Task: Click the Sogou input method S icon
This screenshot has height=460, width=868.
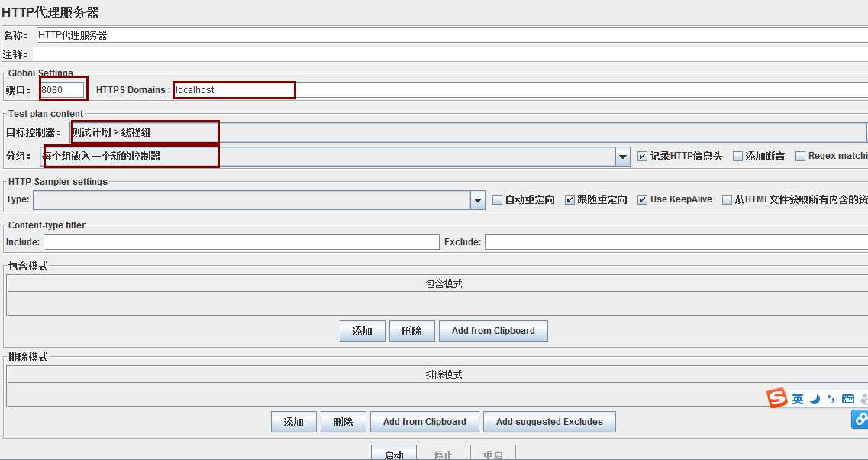Action: click(777, 398)
